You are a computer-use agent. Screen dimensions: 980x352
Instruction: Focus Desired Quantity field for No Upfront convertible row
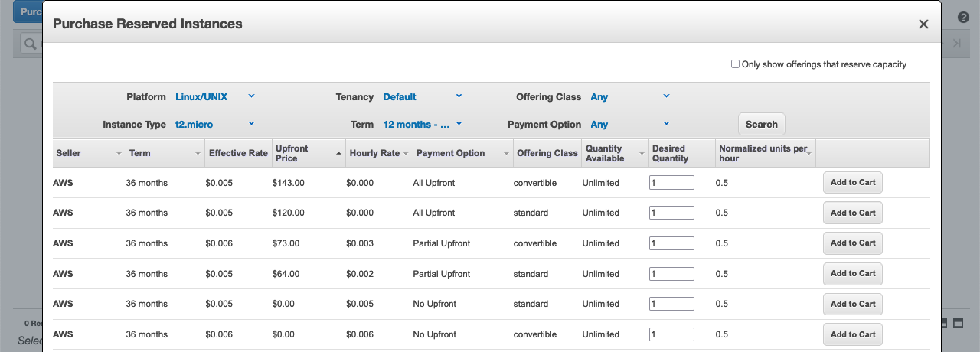(x=671, y=334)
